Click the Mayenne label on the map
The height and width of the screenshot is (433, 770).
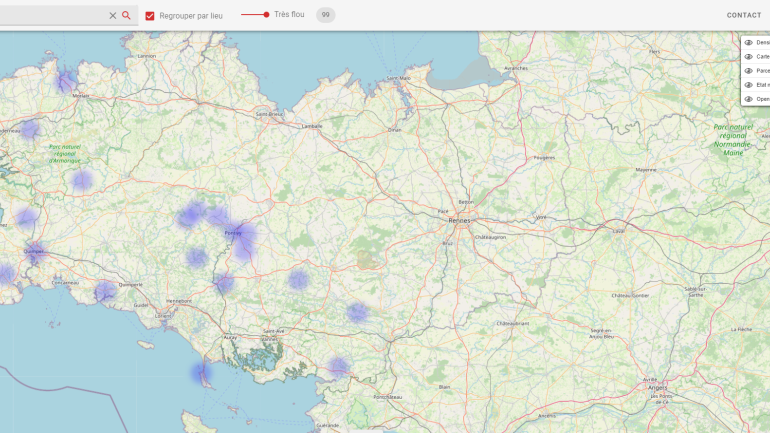pyautogui.click(x=646, y=170)
